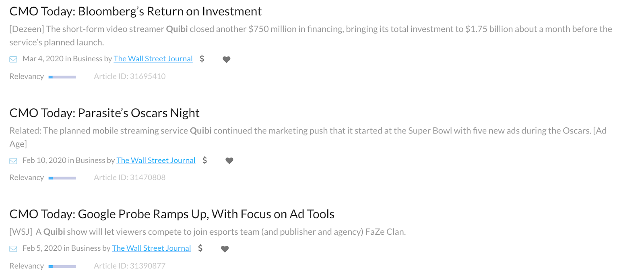
Task: Click the envelope icon beside Feb 5, 2020
Action: click(x=13, y=249)
